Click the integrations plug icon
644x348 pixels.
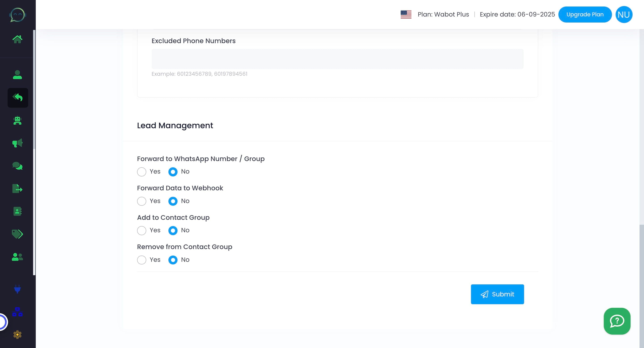[17, 289]
